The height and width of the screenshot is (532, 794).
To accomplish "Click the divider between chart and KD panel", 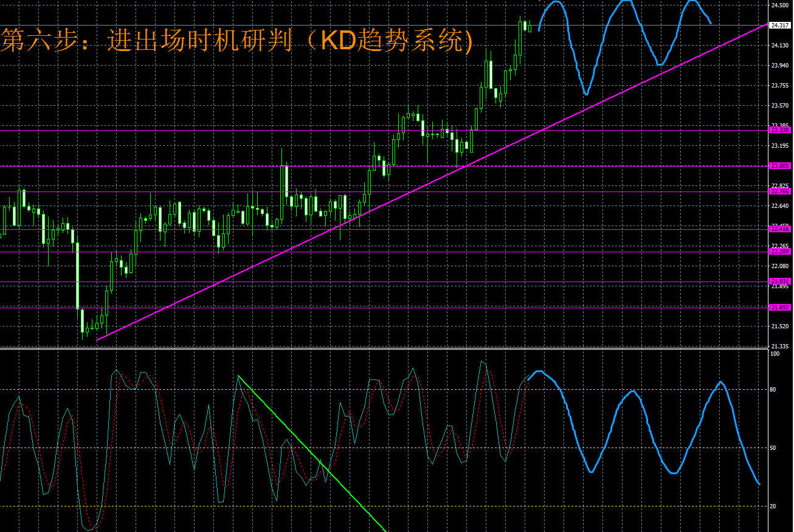I will (383, 349).
